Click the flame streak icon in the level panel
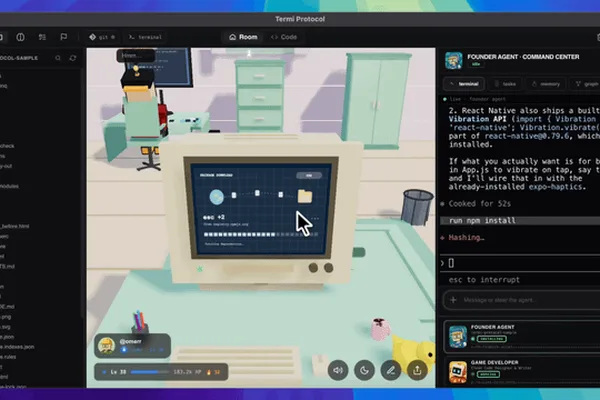 pos(209,372)
